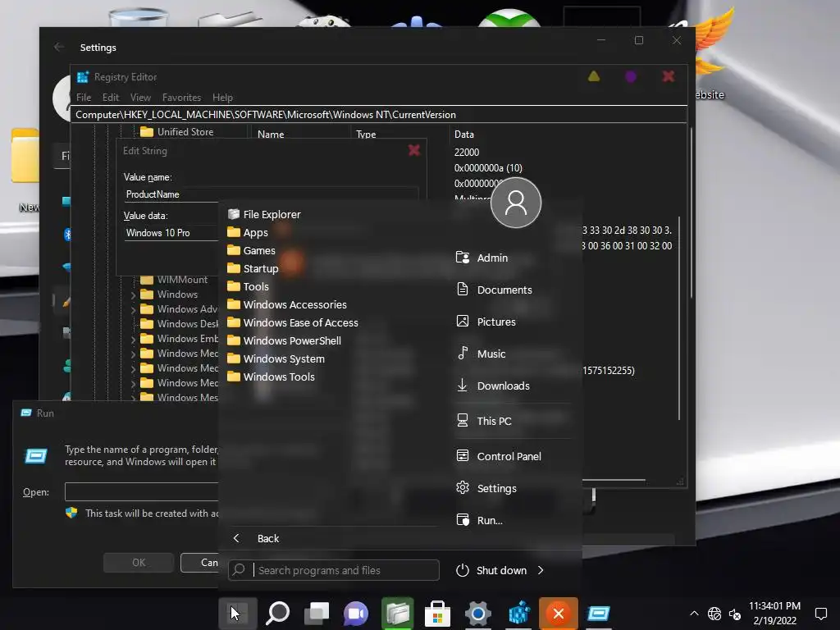Screen dimensions: 840x630
Task: Open Search from the taskbar
Action: click(277, 614)
